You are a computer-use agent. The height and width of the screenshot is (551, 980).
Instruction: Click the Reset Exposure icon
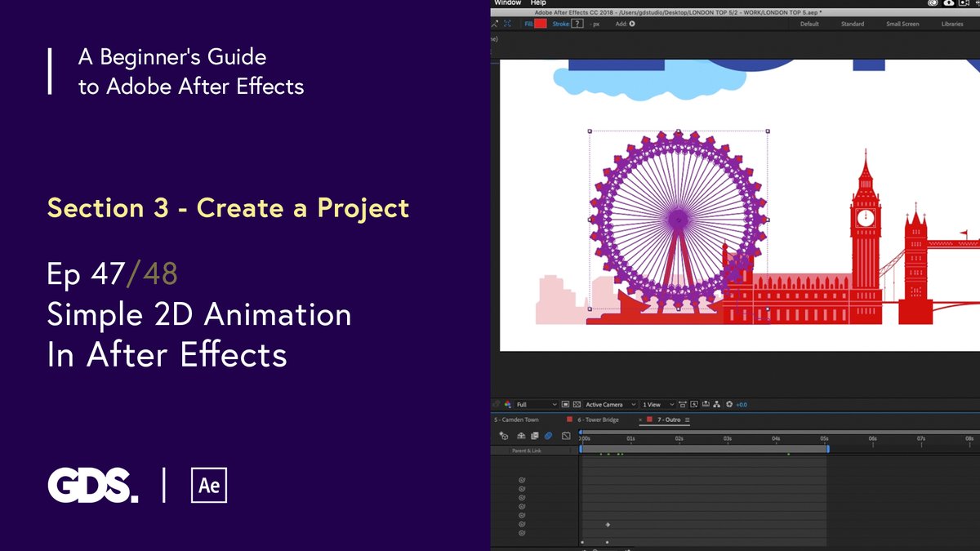click(x=729, y=405)
